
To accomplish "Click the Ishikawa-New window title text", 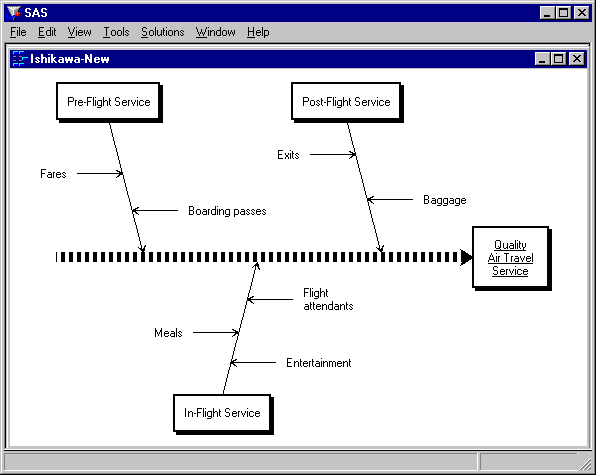I will tap(70, 59).
